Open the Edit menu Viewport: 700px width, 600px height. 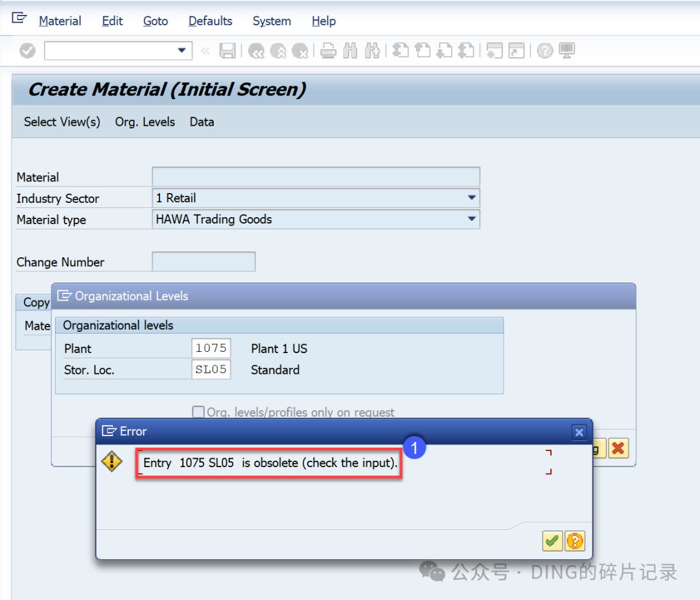pyautogui.click(x=112, y=21)
